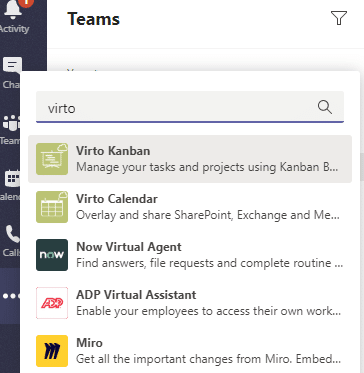Click the Teams filter funnel icon
The height and width of the screenshot is (373, 364).
tap(339, 18)
